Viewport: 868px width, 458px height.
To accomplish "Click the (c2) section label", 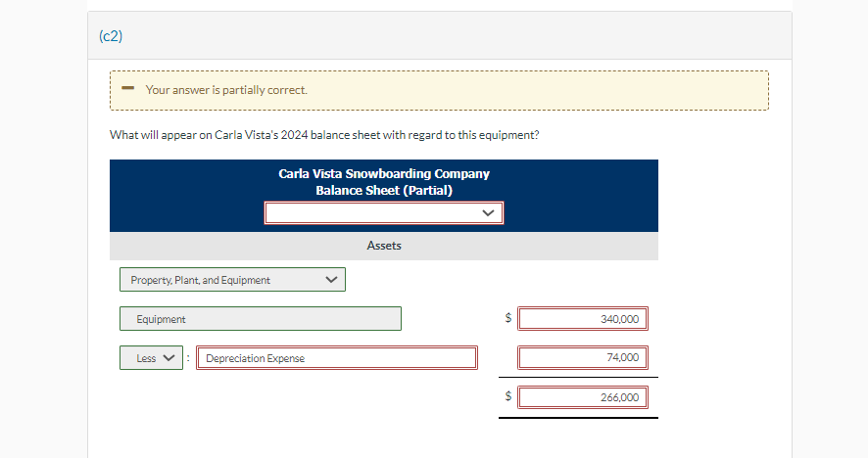I will pyautogui.click(x=111, y=36).
